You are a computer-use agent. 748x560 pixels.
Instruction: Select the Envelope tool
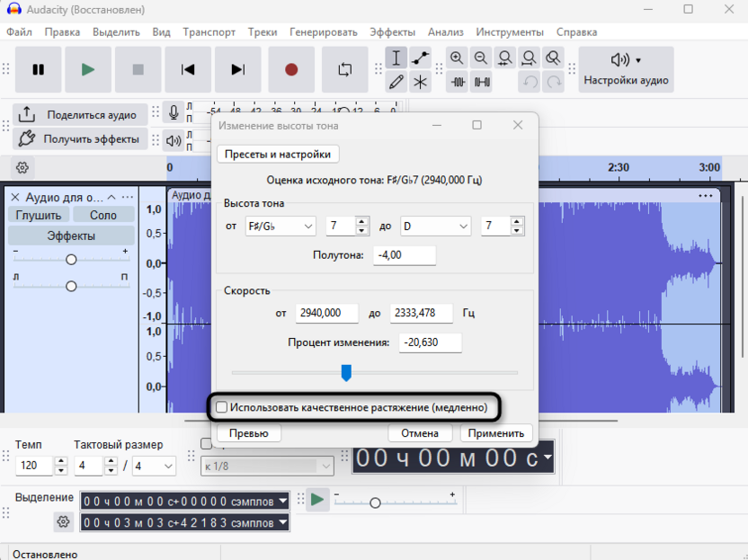[x=420, y=58]
